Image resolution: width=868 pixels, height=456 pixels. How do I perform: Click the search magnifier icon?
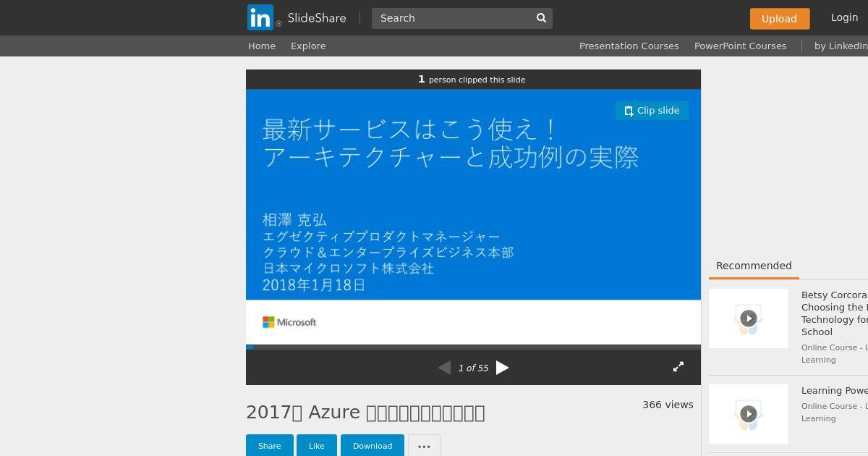tap(541, 18)
